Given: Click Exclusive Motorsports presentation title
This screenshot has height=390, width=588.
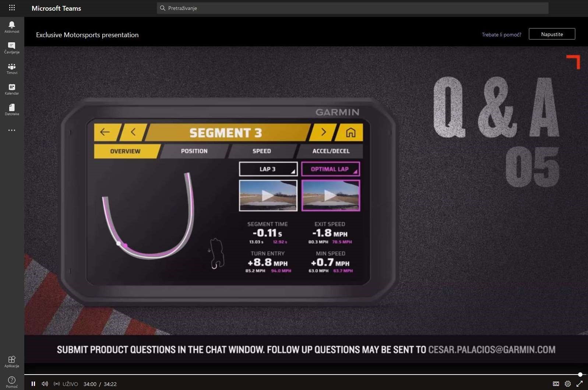Looking at the screenshot, I should 87,35.
